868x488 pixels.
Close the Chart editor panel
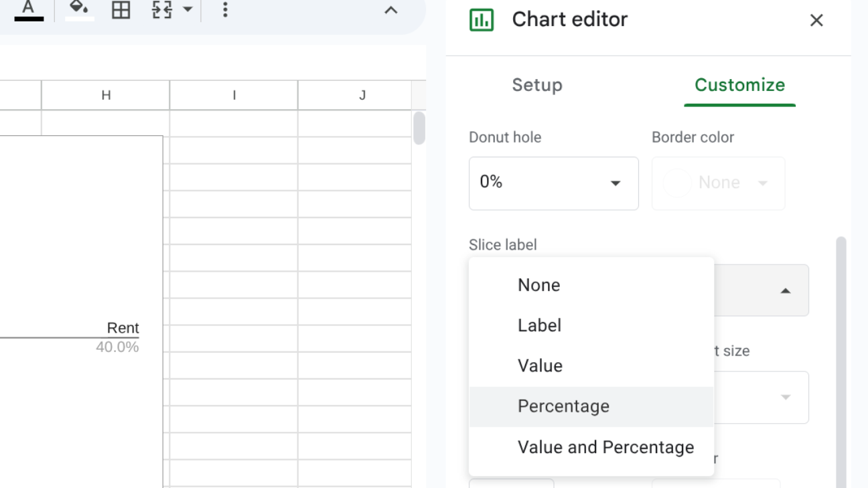(x=816, y=20)
